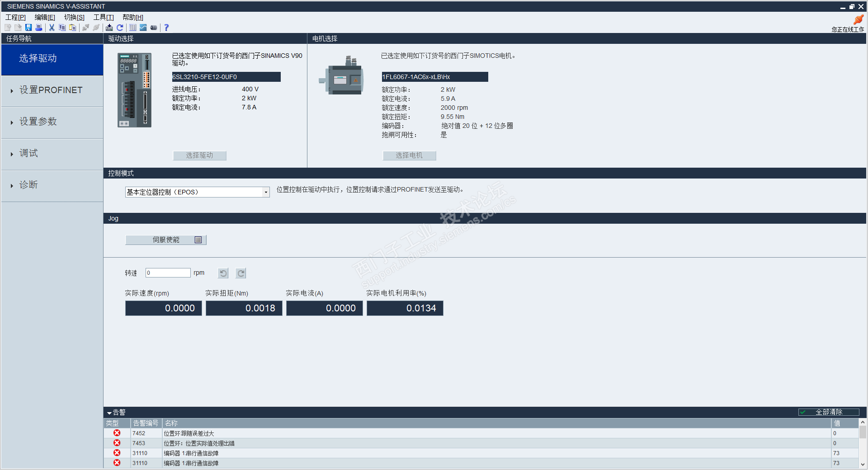
Task: Click the Jog clockwise rotation icon
Action: (x=241, y=273)
